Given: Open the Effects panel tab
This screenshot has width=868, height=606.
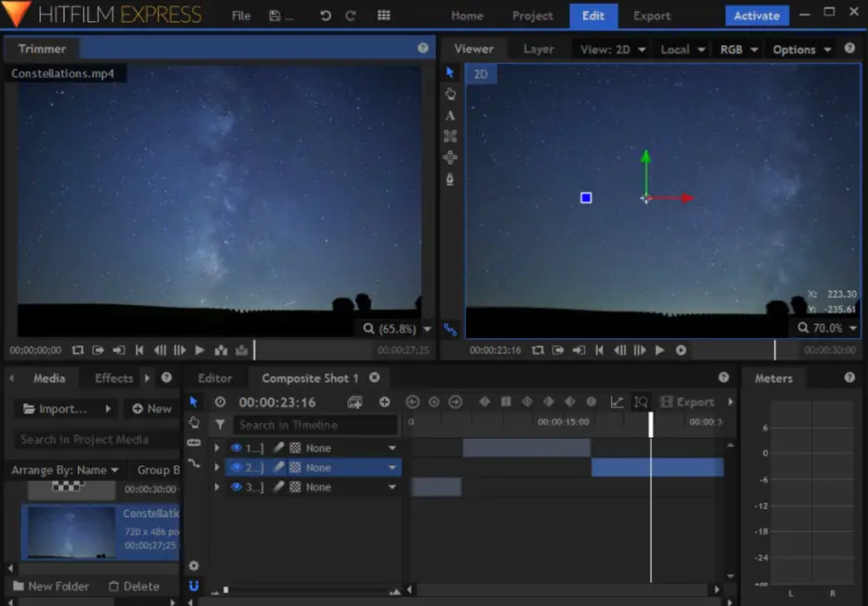Looking at the screenshot, I should click(114, 378).
